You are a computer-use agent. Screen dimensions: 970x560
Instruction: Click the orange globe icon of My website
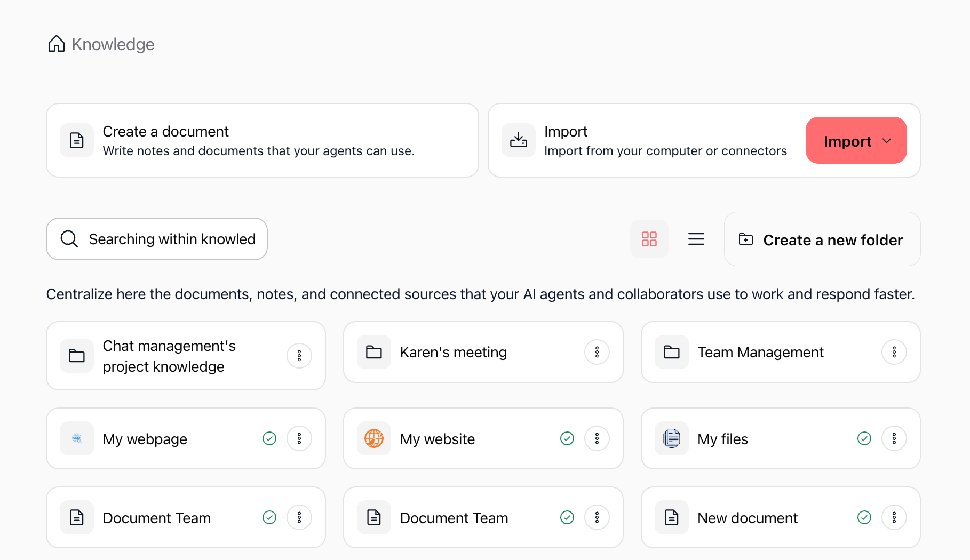(374, 438)
